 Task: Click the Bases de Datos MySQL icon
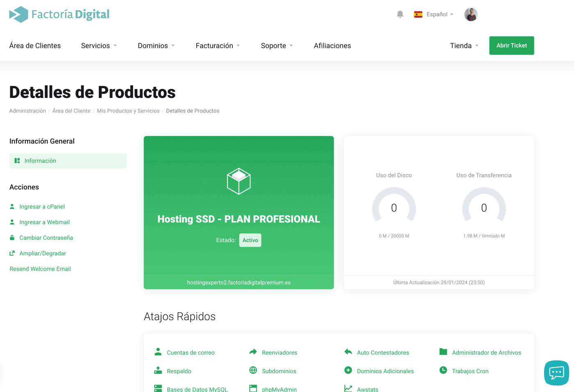(x=158, y=388)
